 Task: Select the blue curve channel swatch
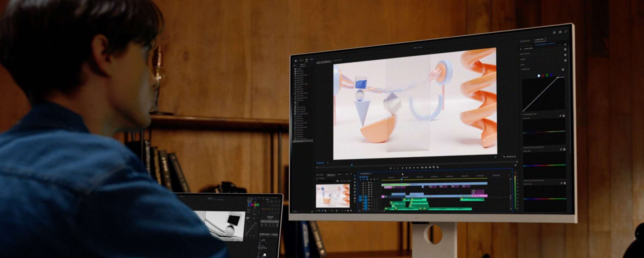pos(551,75)
